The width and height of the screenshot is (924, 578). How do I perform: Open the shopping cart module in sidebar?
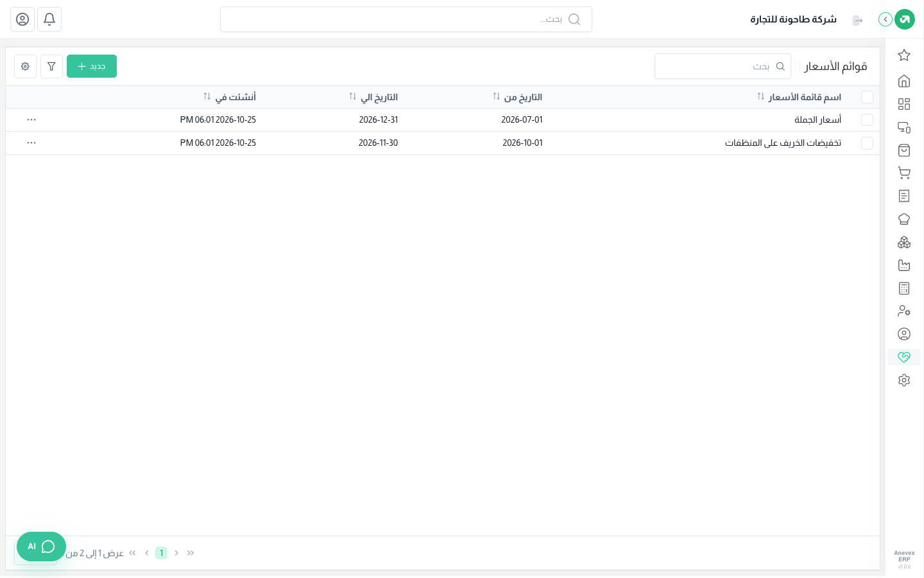point(904,173)
